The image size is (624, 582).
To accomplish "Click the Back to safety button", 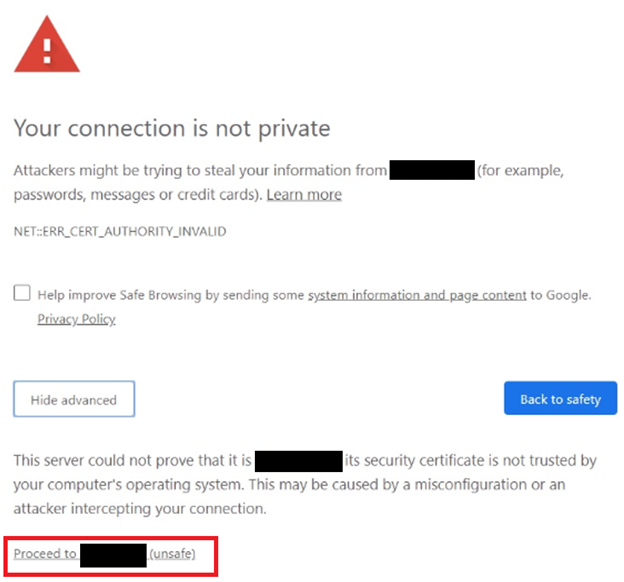I will [560, 399].
